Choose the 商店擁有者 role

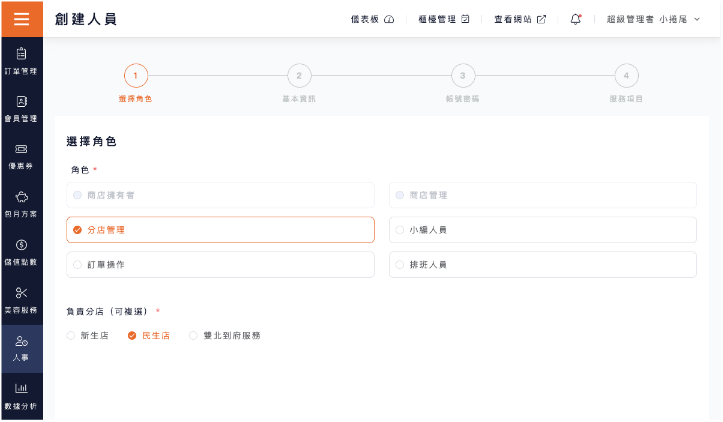coord(220,195)
